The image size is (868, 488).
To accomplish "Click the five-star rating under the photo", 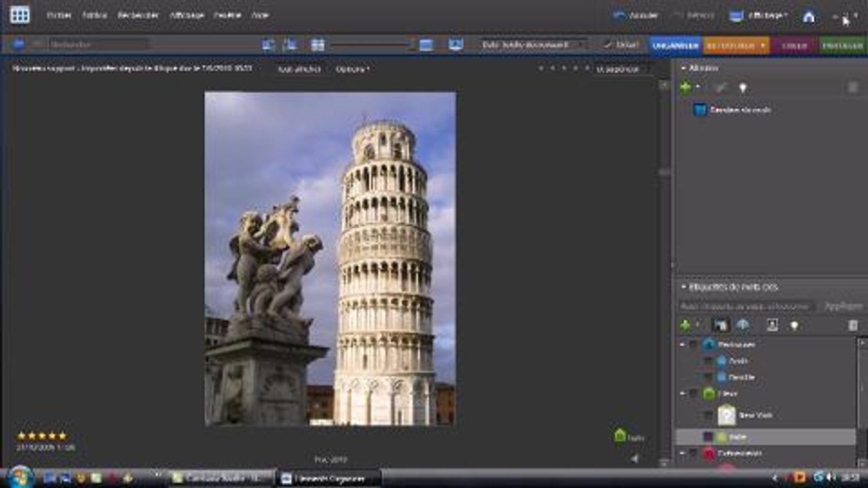I will click(42, 436).
